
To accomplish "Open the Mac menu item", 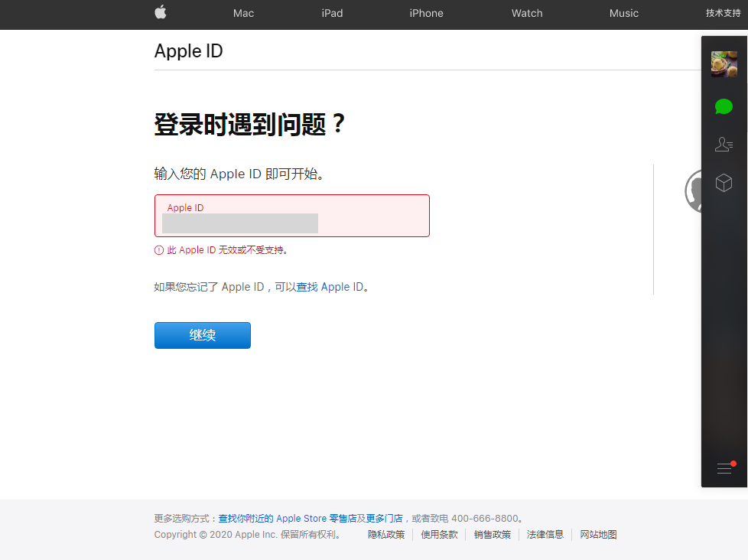I will tap(243, 13).
